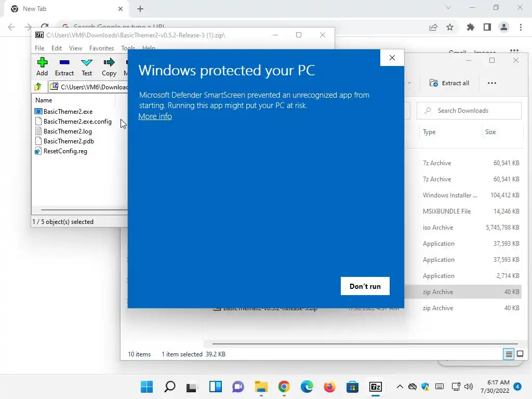Switch to 7-Zip on taskbar
Screen dimensions: 532x399
tap(376, 387)
